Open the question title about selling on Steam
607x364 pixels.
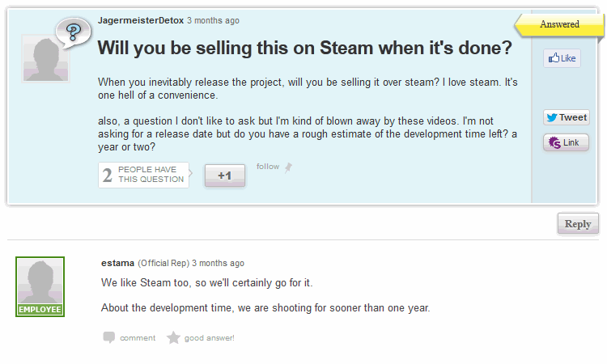coord(304,48)
